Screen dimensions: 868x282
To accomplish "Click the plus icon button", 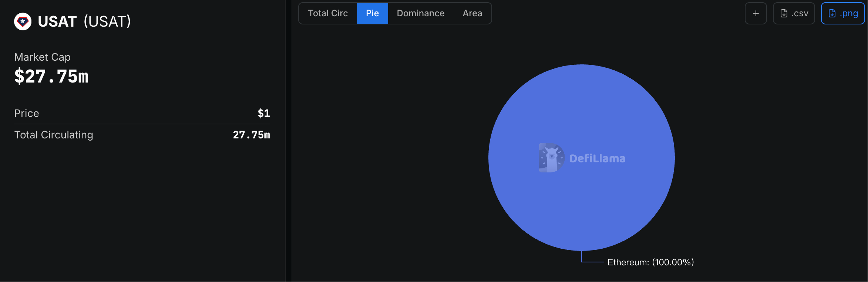I will click(756, 14).
